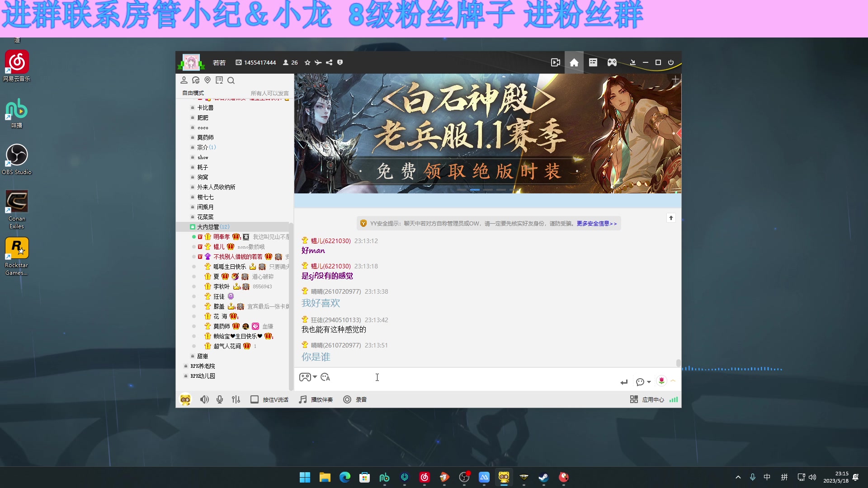
Task: Start recording with the 录音 button
Action: coord(355,399)
